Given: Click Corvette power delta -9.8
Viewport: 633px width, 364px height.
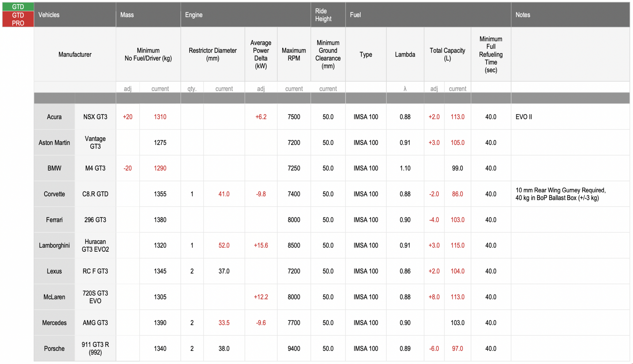Looking at the screenshot, I should [261, 194].
